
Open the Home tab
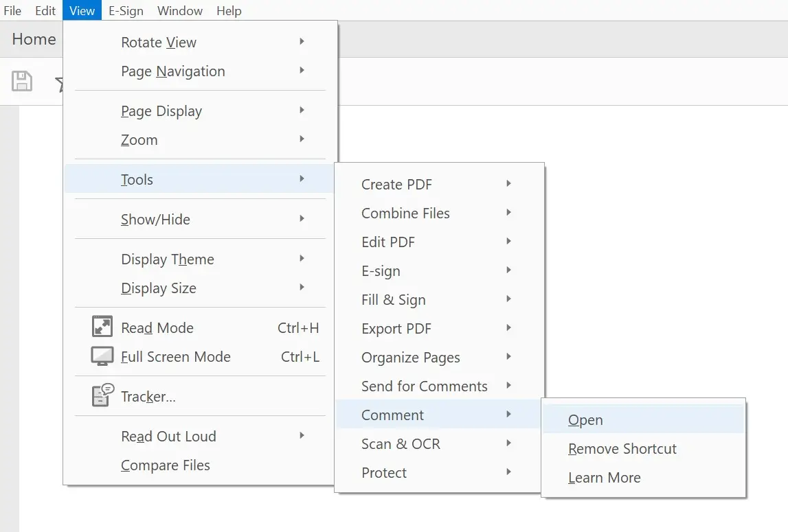click(x=34, y=40)
